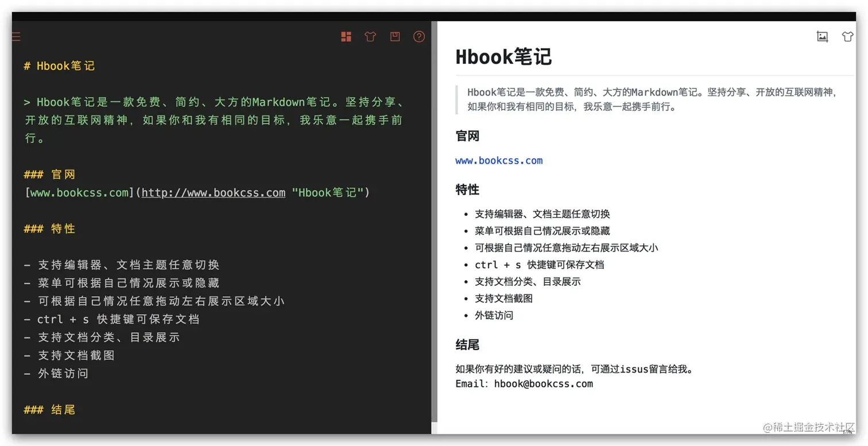Change editor theme via orange shirt icon
This screenshot has height=446, width=868.
(x=370, y=37)
